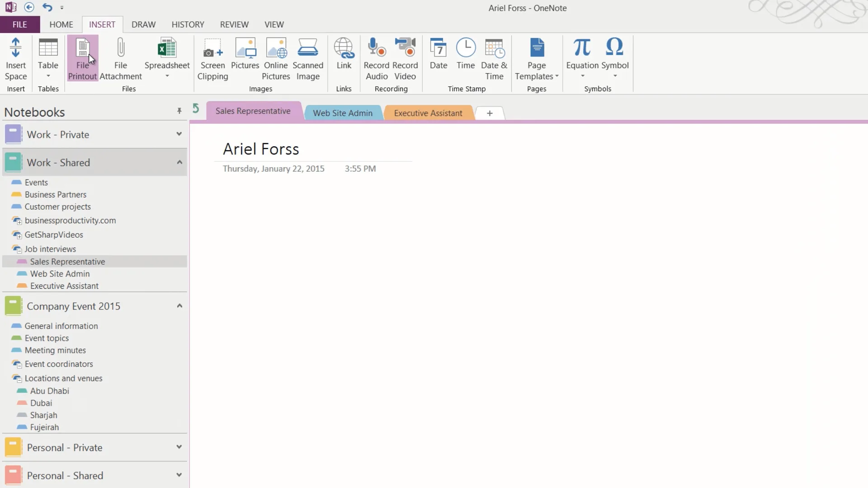Screen dimensions: 868x488
Task: Insert a Symbol
Action: click(x=615, y=59)
